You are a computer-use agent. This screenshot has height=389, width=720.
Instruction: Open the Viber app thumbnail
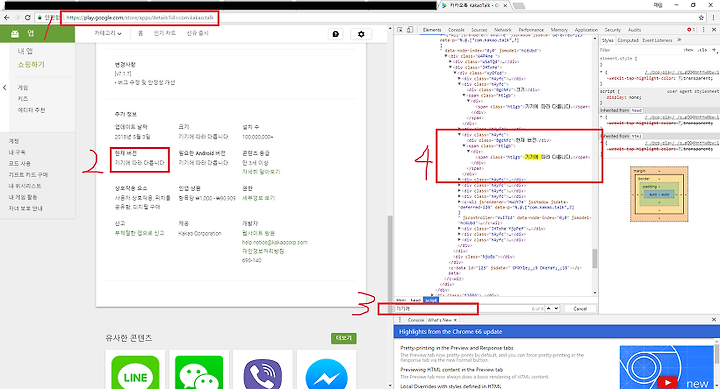point(263,372)
